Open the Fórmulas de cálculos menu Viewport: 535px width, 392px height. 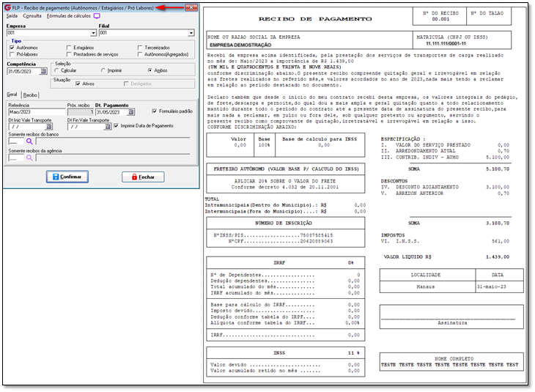[x=69, y=16]
